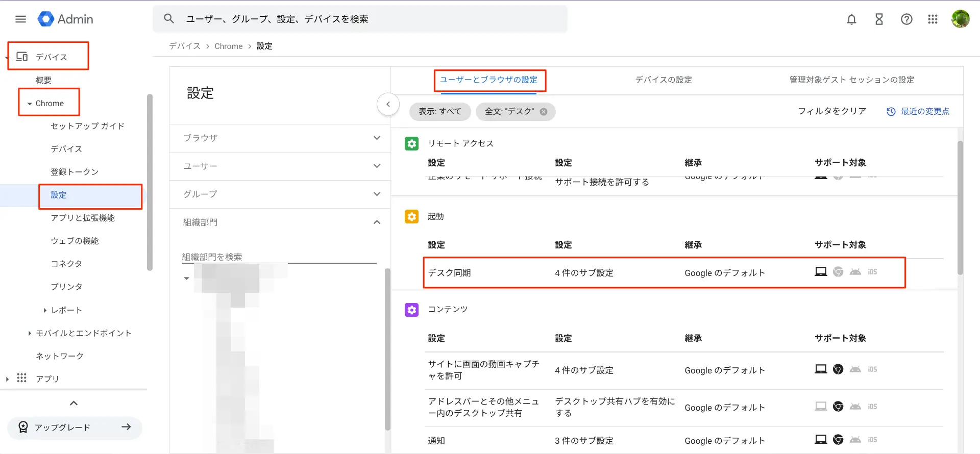This screenshot has height=454, width=980.
Task: Expand the レポート tree item
Action: tap(45, 310)
